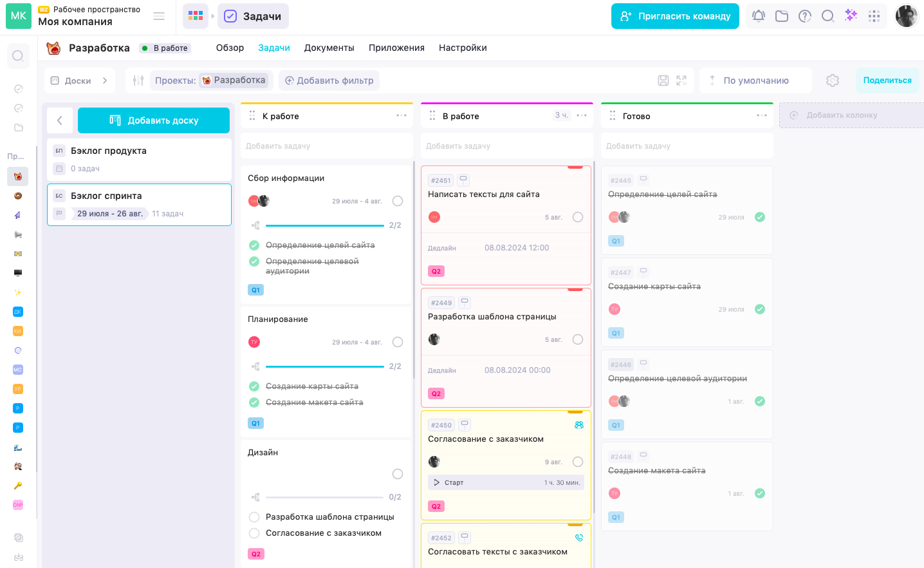Screen dimensions: 924x568
Task: Open the notifications bell icon
Action: pyautogui.click(x=759, y=16)
